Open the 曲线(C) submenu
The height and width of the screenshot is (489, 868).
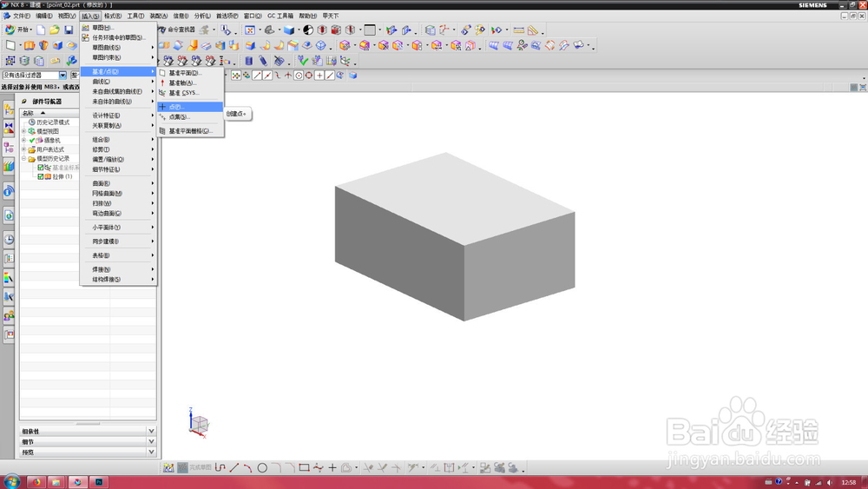[x=118, y=82]
